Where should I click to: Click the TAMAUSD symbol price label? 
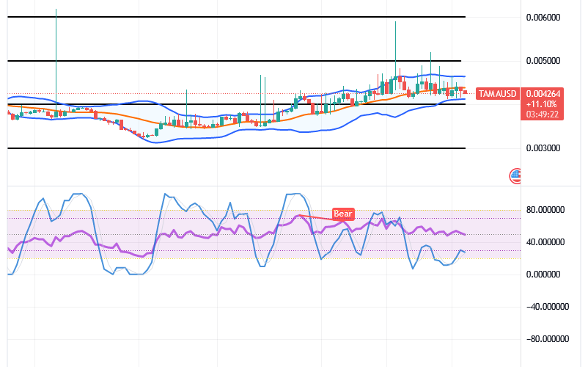(x=498, y=93)
